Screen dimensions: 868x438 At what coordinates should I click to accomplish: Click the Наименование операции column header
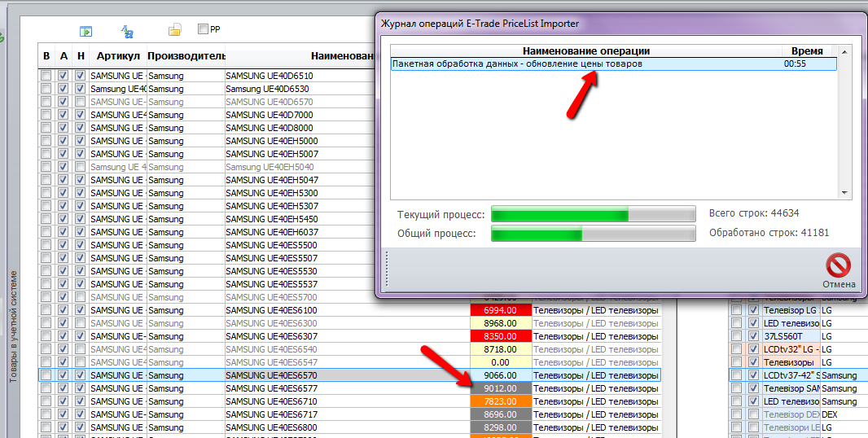point(585,51)
